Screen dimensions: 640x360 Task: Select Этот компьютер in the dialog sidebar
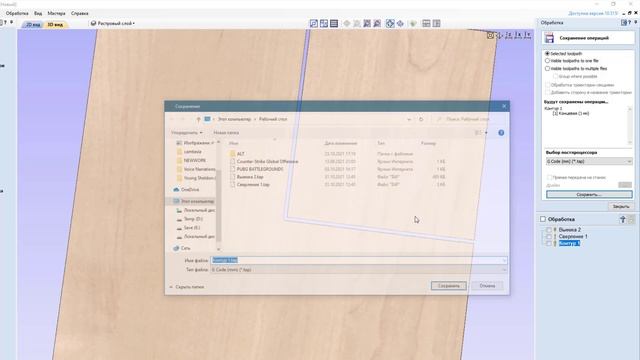pyautogui.click(x=193, y=202)
